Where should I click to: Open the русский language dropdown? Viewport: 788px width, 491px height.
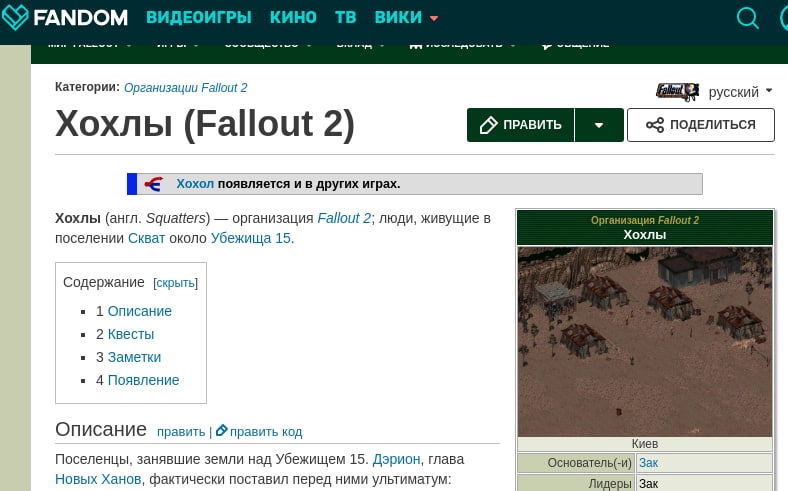740,92
